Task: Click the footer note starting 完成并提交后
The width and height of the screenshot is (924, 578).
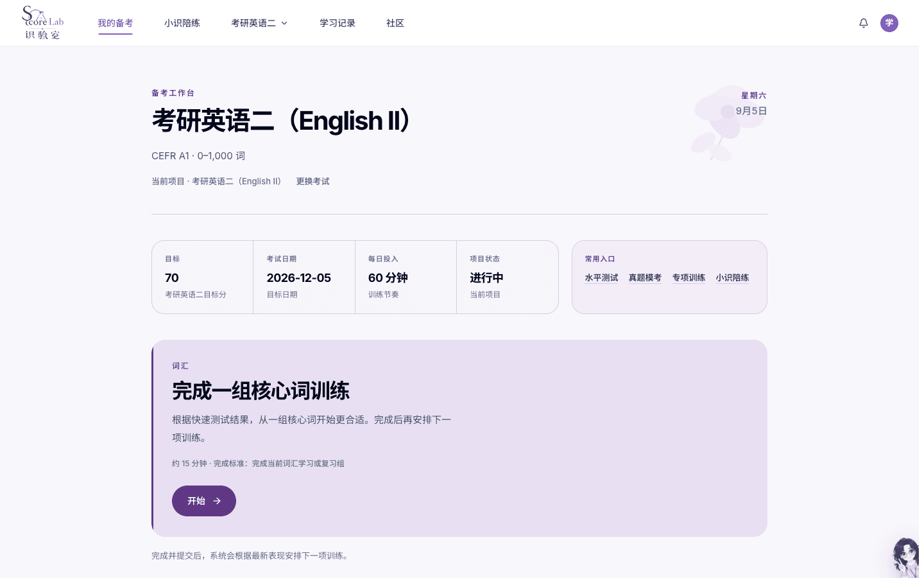Action: pos(251,556)
